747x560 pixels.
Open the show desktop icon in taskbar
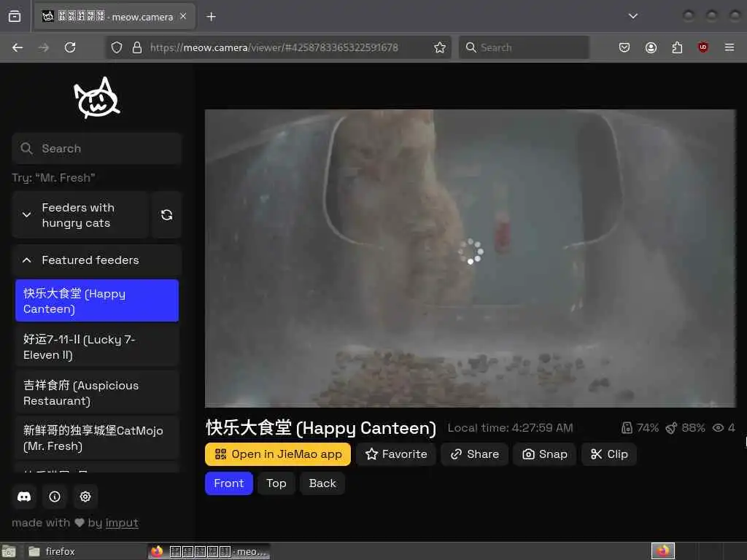tap(9, 551)
